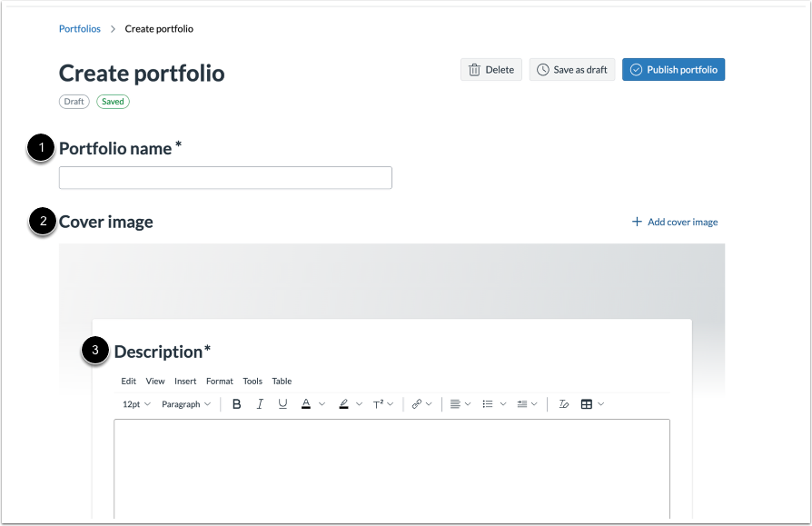Apply bold formatting in the editor
812x526 pixels.
tap(236, 403)
